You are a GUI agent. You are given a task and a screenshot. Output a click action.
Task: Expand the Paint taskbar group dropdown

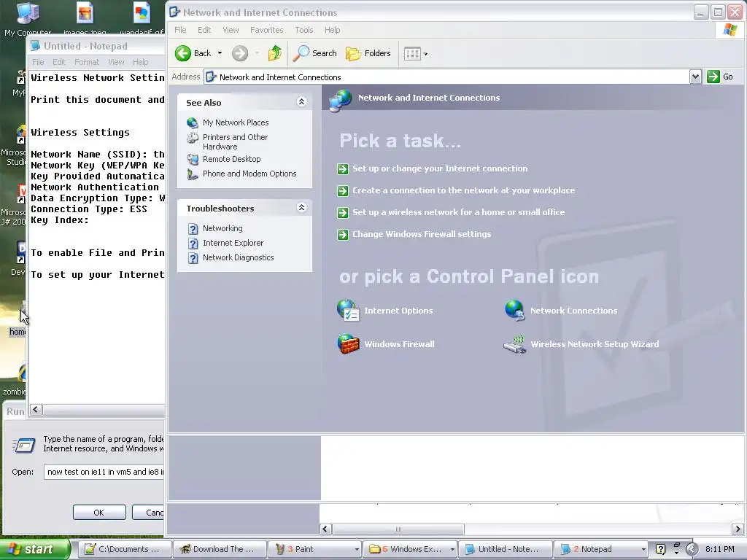[x=356, y=550]
